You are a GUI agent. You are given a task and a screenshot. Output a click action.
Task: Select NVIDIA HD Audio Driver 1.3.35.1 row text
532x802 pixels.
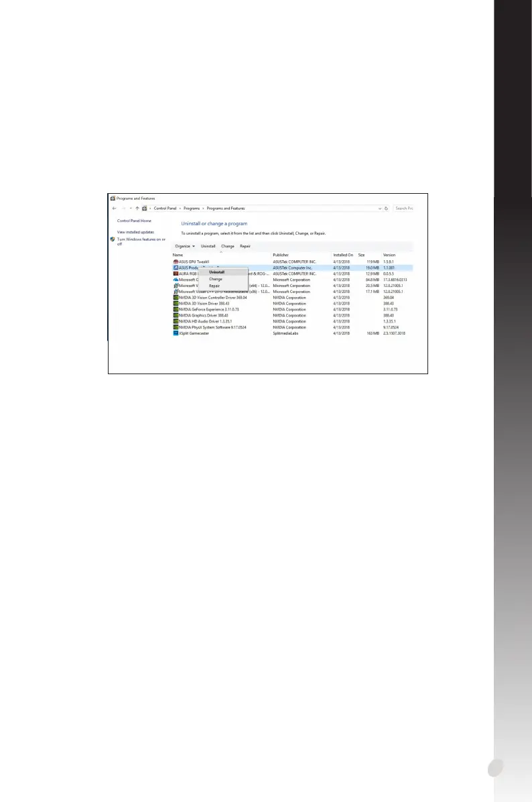206,321
